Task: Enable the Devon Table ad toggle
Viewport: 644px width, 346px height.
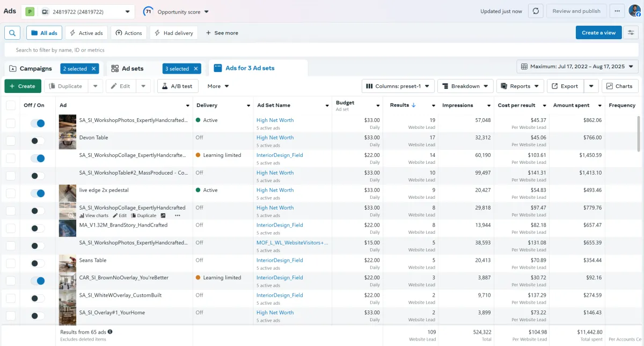Action: 38,141
